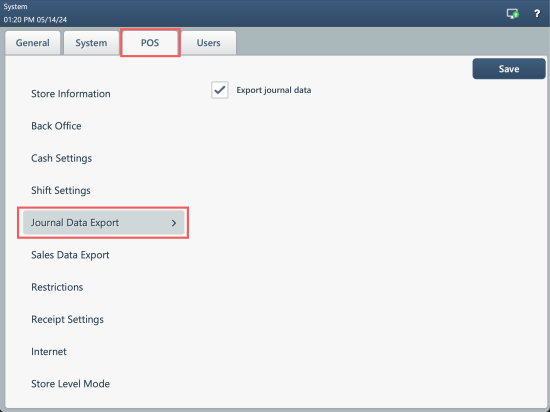Viewport: 550px width, 412px height.
Task: Select the Journal Data Export entry
Action: pyautogui.click(x=103, y=223)
